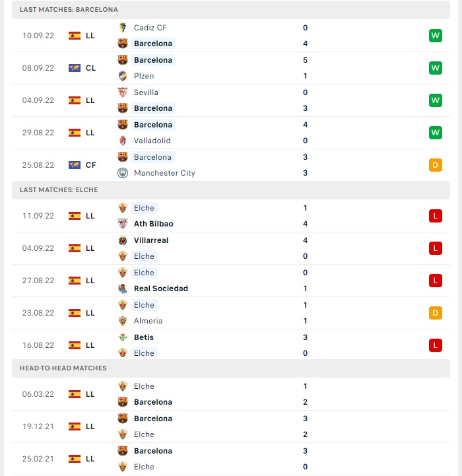Open the Last Matches: Barcelona header
The image size is (462, 476).
click(231, 10)
